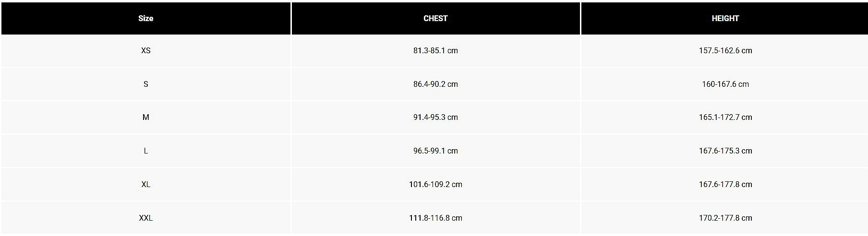Image resolution: width=868 pixels, height=236 pixels.
Task: Click height value 157.5-162.6 cm
Action: pos(725,50)
